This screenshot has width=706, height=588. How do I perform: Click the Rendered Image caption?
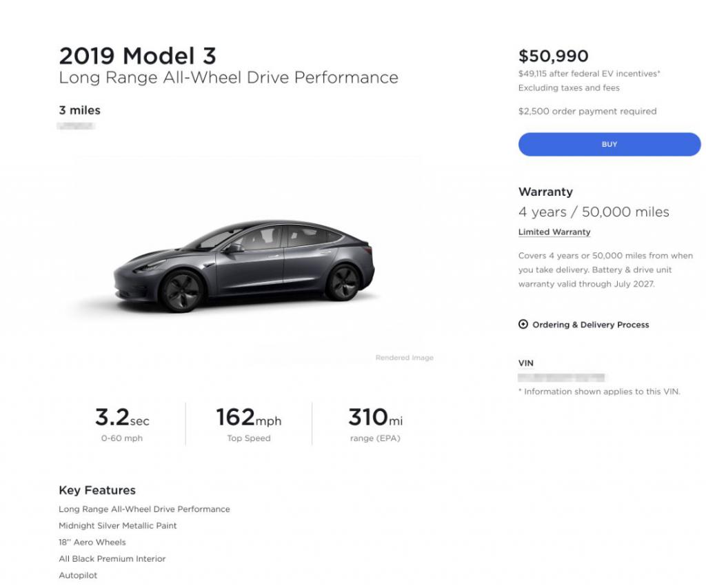[x=404, y=358]
